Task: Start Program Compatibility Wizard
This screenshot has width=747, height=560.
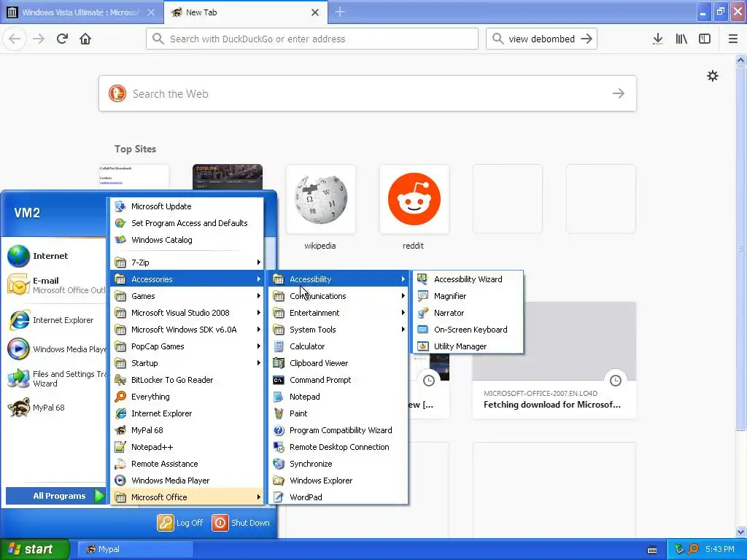Action: (338, 430)
